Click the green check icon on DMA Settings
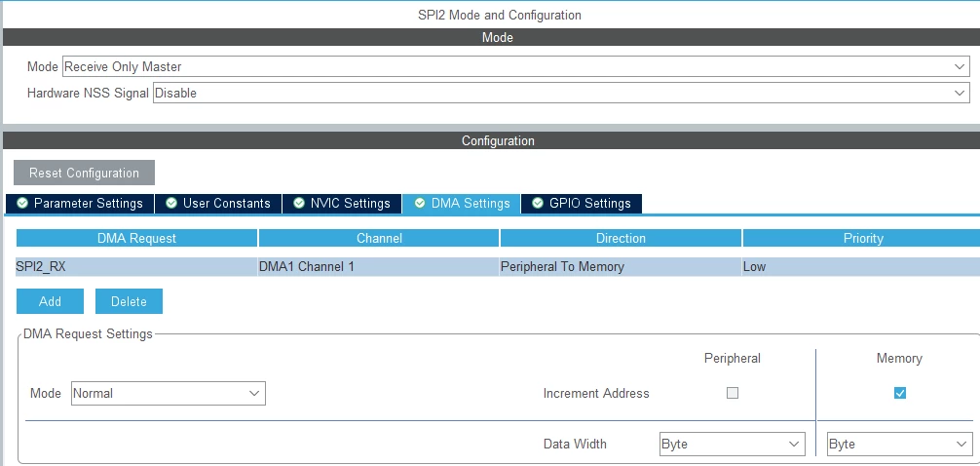 [x=420, y=204]
